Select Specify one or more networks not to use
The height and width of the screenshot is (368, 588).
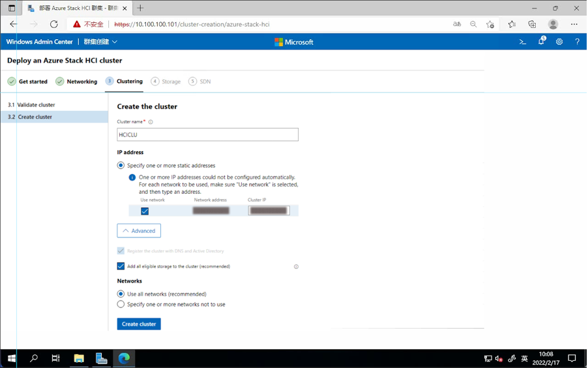(x=121, y=305)
